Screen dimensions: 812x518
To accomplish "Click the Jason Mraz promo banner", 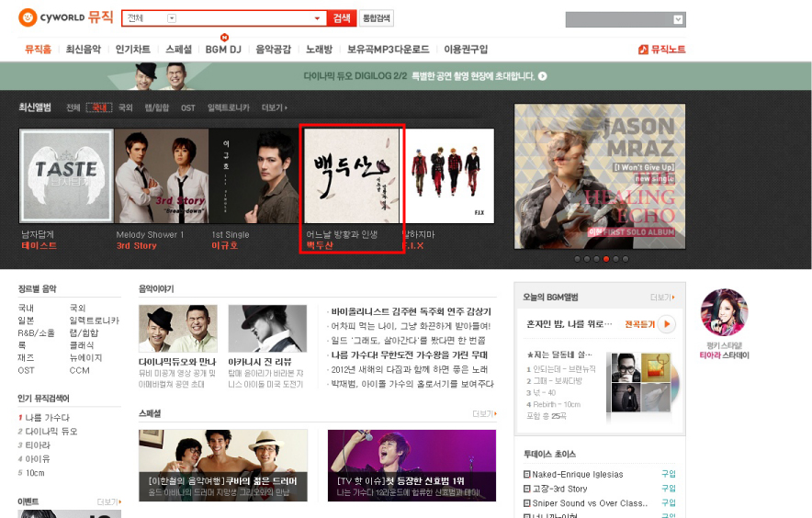I will pos(600,176).
